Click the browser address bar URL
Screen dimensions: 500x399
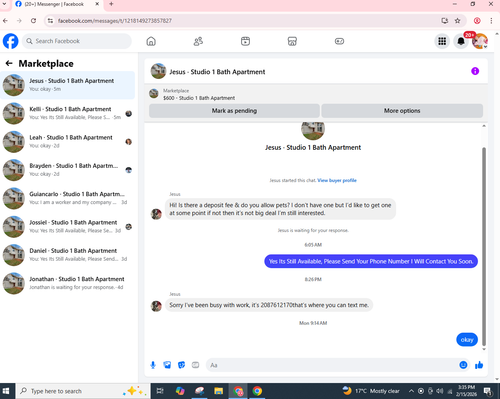tap(115, 21)
